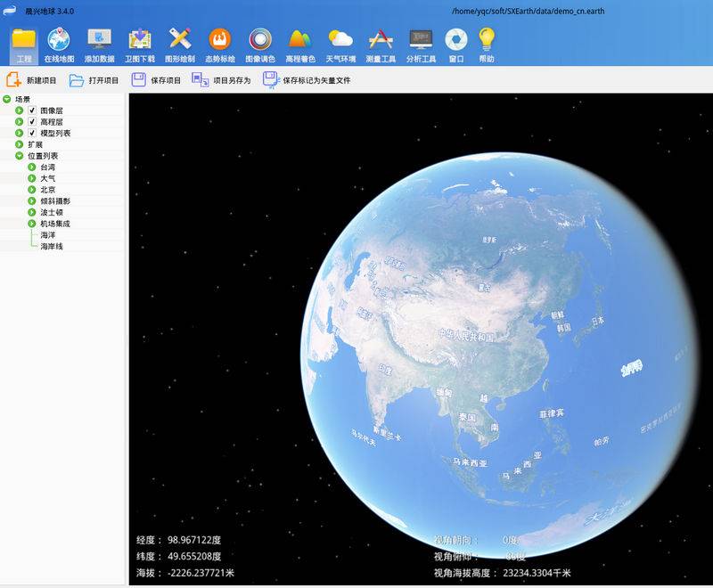
Task: Collapse the 位置列表 tree node arrow
Action: 19,156
